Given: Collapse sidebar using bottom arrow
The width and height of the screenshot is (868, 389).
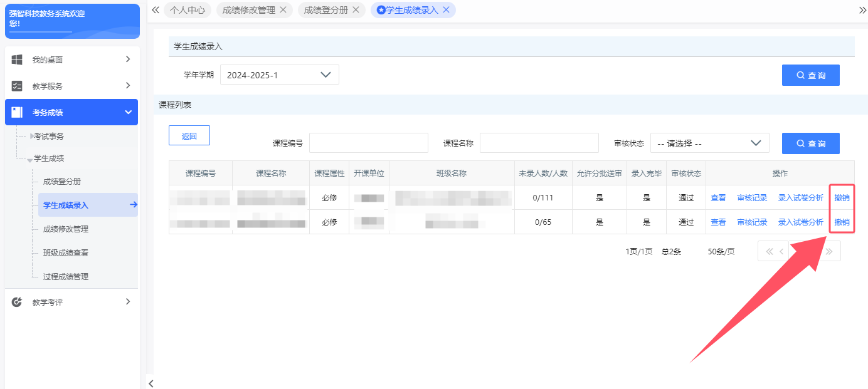Looking at the screenshot, I should click(x=151, y=383).
